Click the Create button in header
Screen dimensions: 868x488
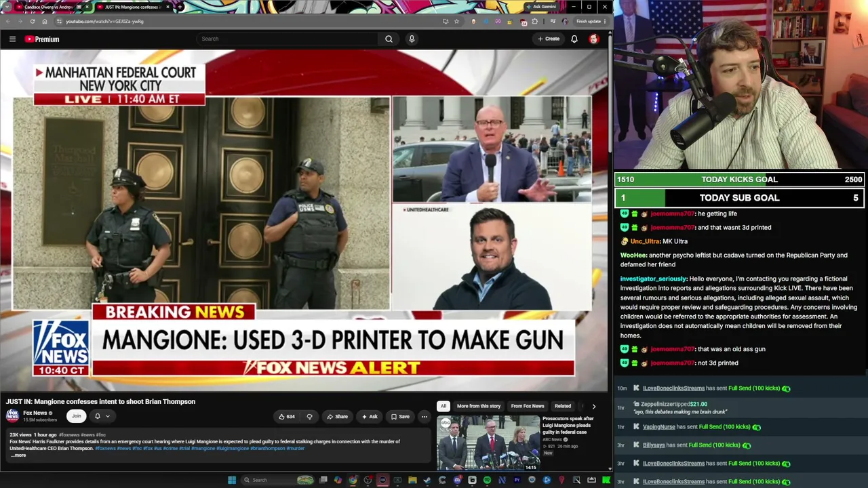pos(549,39)
